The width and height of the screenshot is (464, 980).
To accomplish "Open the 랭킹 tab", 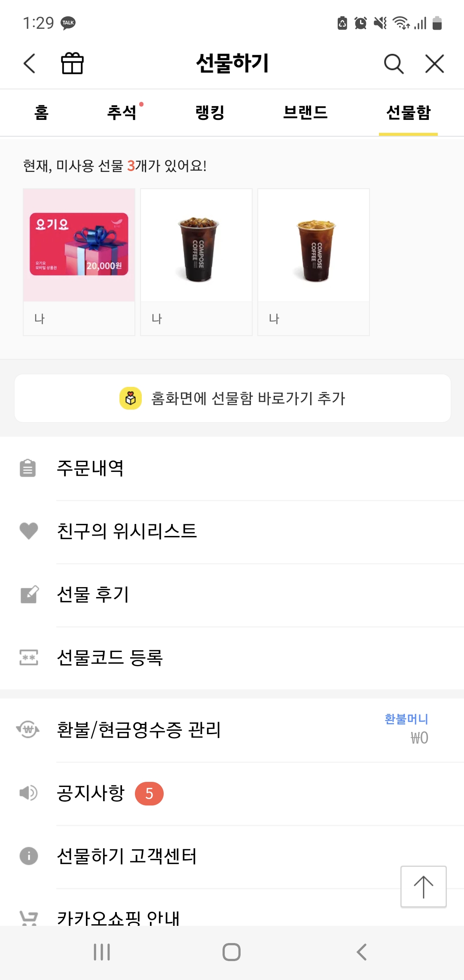I will click(210, 113).
